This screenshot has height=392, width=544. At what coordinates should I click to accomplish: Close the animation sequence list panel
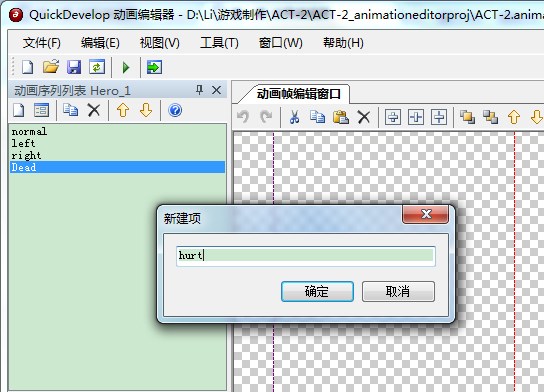[216, 90]
